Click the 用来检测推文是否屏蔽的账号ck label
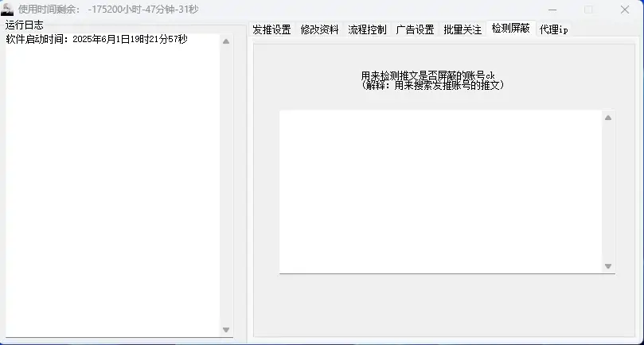 [x=428, y=76]
